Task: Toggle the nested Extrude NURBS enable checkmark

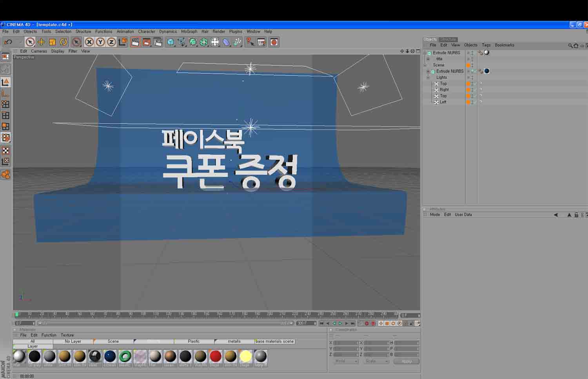Action: pyautogui.click(x=475, y=71)
